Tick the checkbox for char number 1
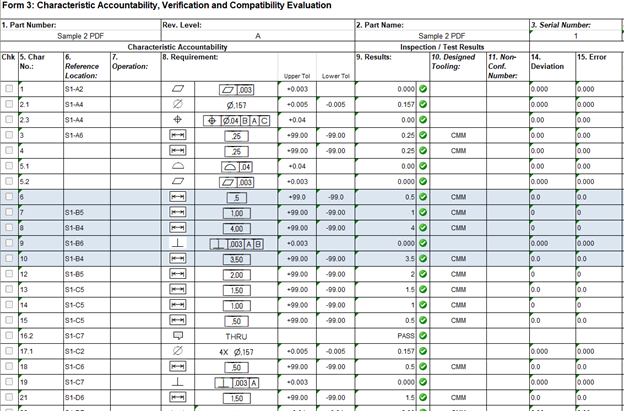624x411 pixels. click(x=9, y=89)
